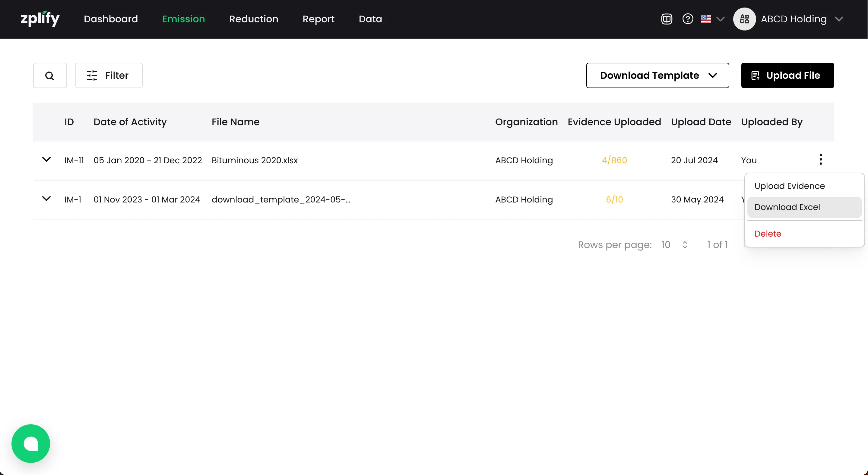Click the zplify logo
This screenshot has width=868, height=475.
[40, 19]
